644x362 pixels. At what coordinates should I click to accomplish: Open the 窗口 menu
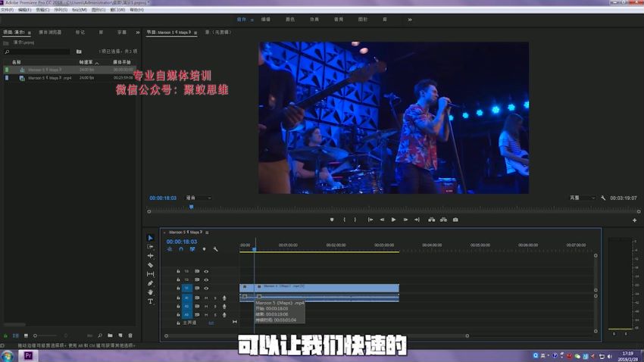click(x=117, y=9)
